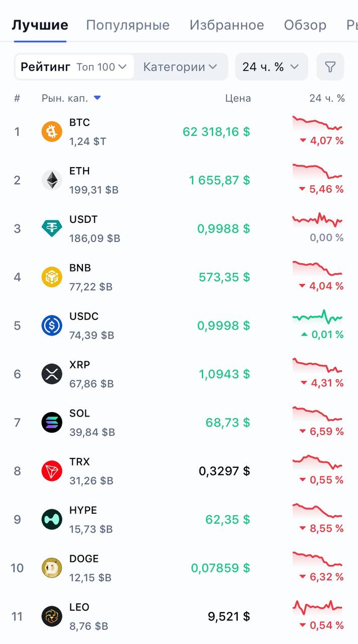Image resolution: width=358 pixels, height=644 pixels.
Task: Select the Tether USDT icon
Action: point(52,228)
